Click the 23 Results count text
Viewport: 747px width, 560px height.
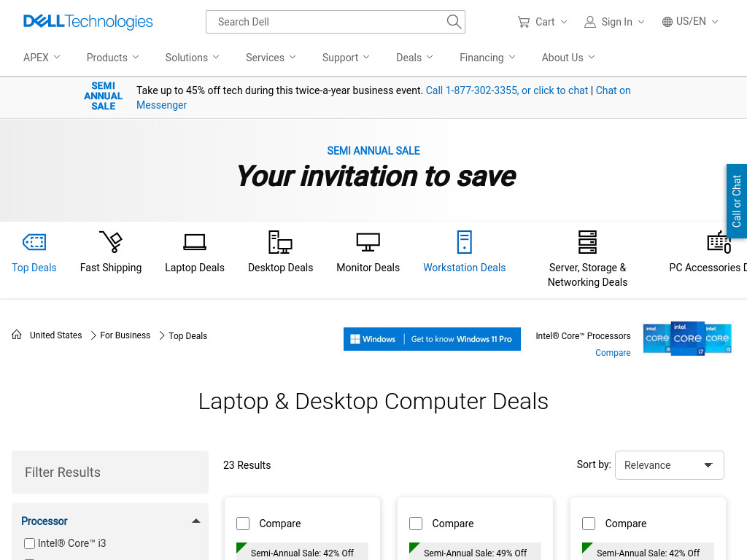(x=247, y=465)
